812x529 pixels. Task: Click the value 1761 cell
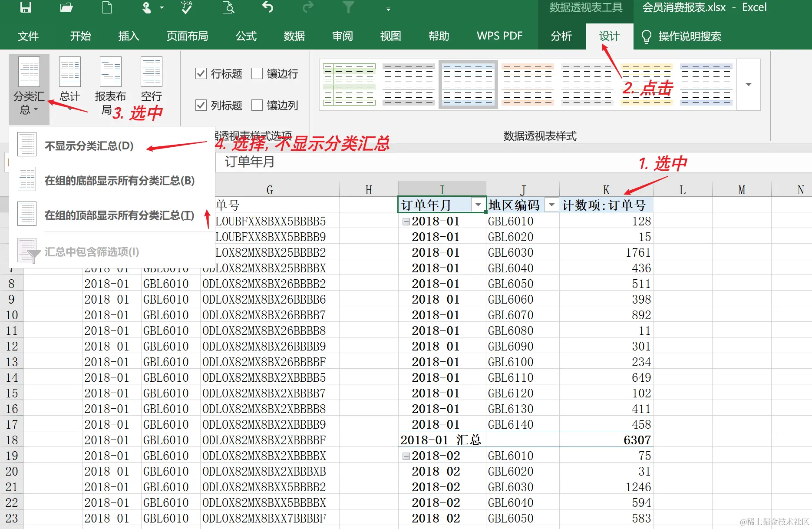click(606, 252)
